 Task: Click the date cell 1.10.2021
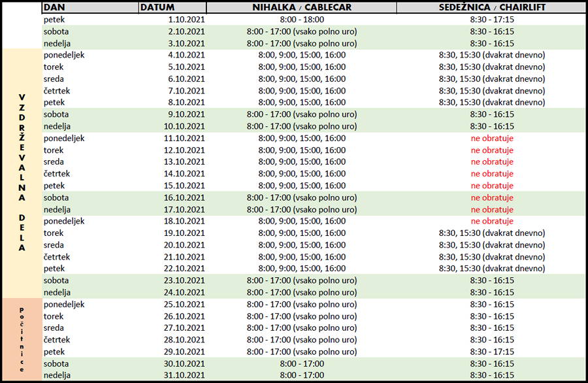(186, 20)
